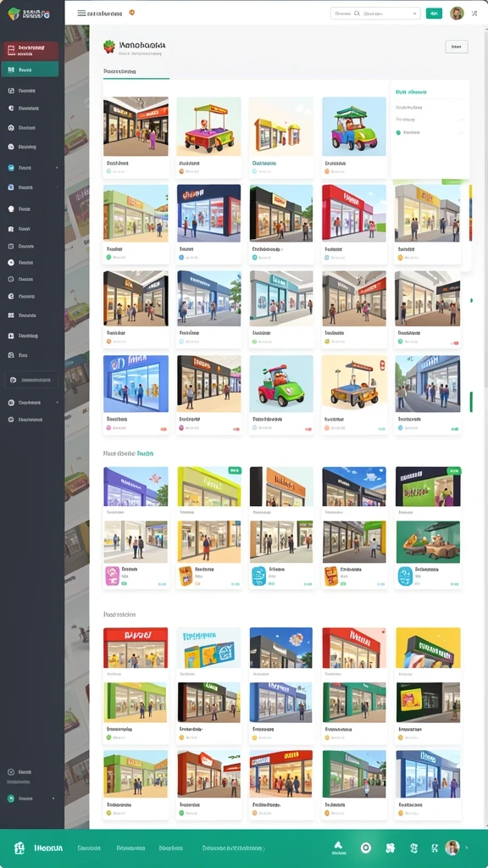Image resolution: width=488 pixels, height=868 pixels.
Task: Open the market cart thumbnail with the striped umbrella
Action: pos(354,384)
